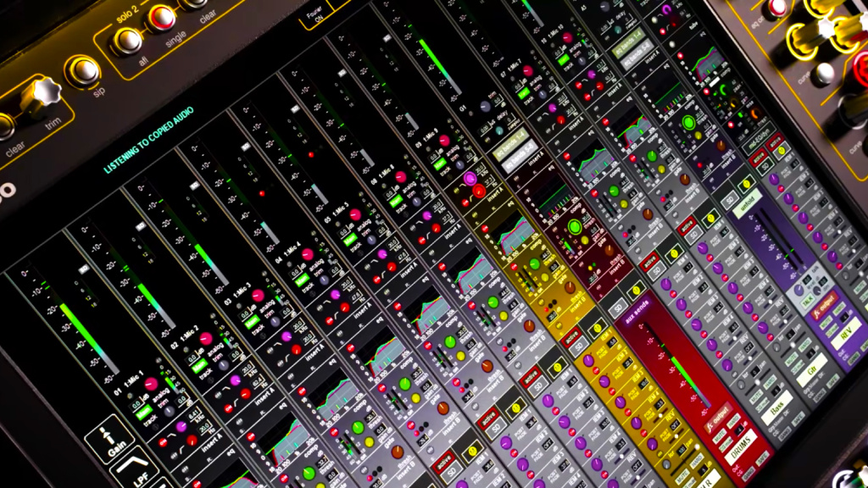Select the pink gain knob on 1:Mic 1
This screenshot has width=868, height=488.
click(x=151, y=384)
